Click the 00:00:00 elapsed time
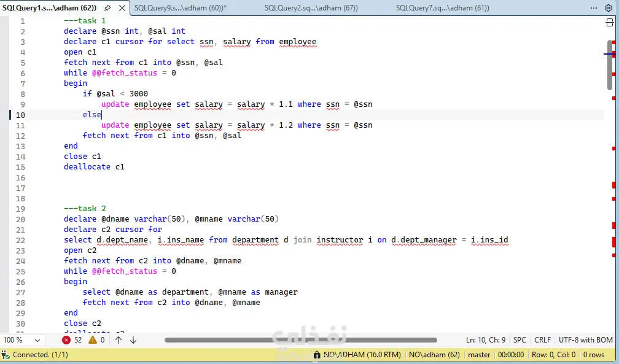This screenshot has width=619, height=364. coord(511,355)
